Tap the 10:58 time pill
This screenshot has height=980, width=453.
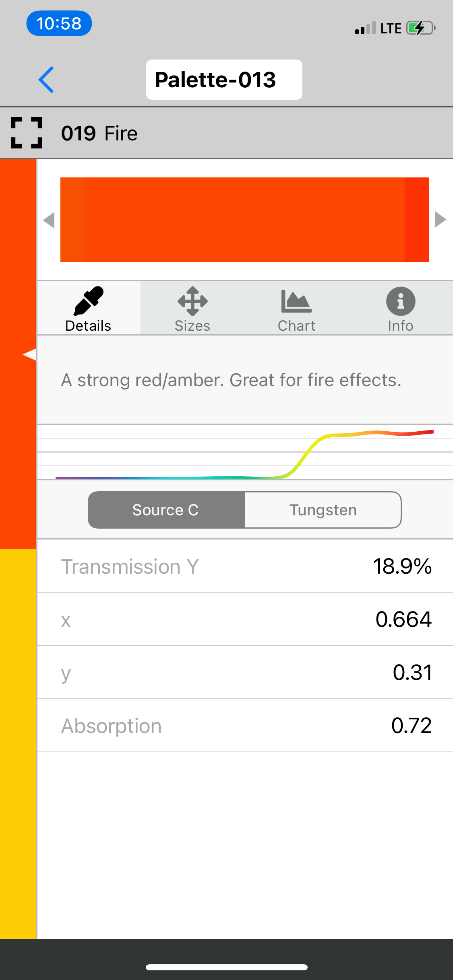click(x=59, y=23)
